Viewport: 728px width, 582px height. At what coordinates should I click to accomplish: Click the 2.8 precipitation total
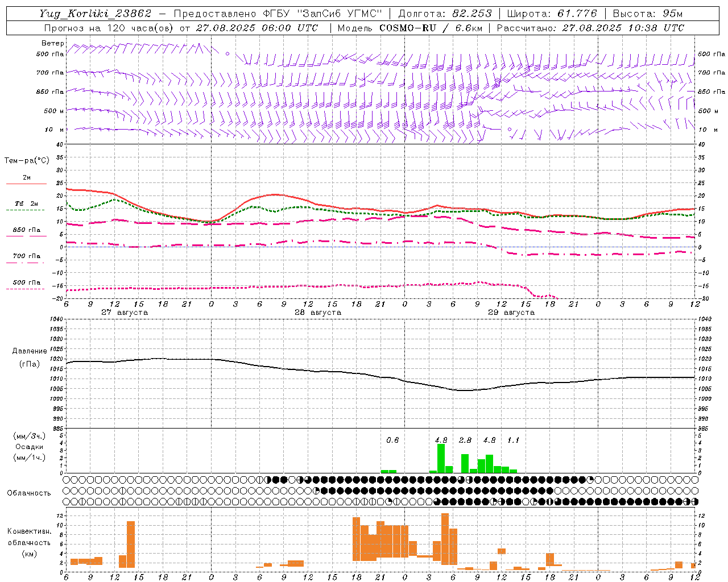[x=465, y=440]
